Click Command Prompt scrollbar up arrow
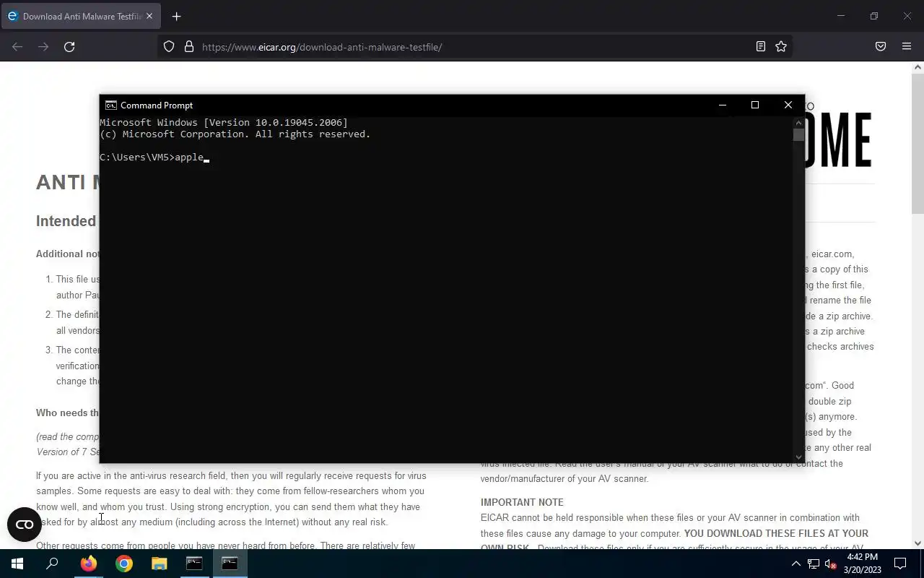Image resolution: width=924 pixels, height=578 pixels. coord(798,122)
